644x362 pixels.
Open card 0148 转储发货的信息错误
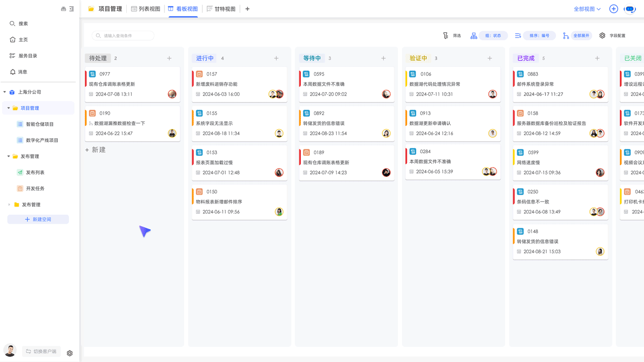click(x=560, y=242)
